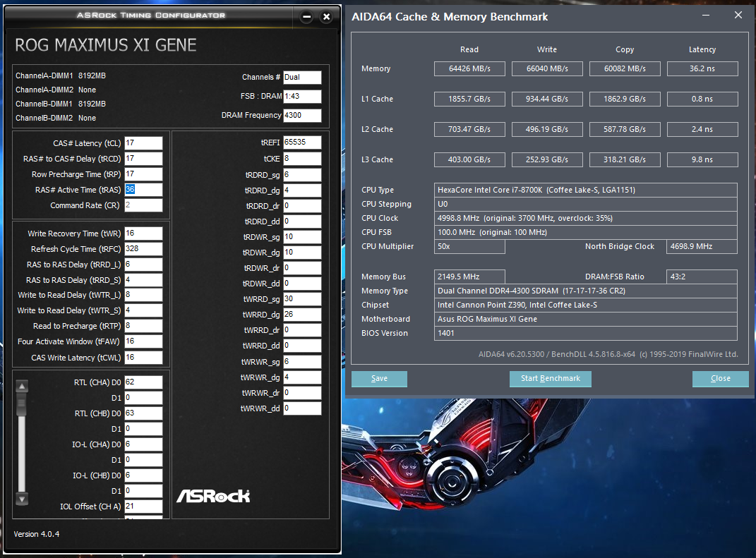
Task: Click the DRAM:FSB Ratio value 43:2
Action: [702, 277]
